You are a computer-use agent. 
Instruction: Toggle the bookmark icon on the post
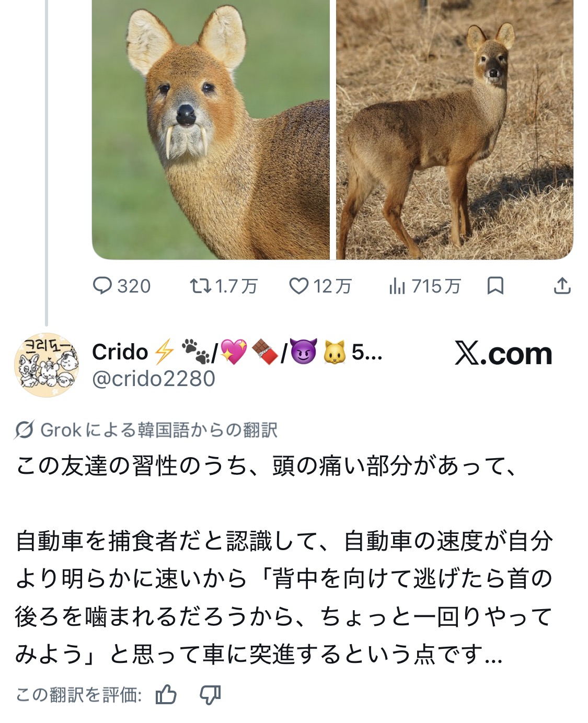[x=495, y=286]
